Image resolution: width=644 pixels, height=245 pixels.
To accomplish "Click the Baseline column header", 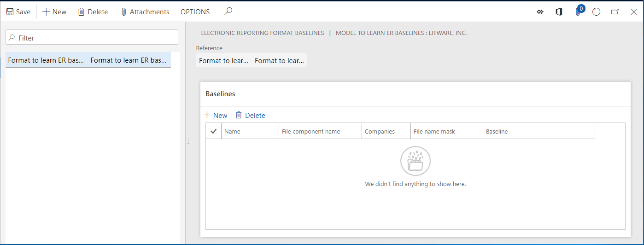I will point(539,131).
